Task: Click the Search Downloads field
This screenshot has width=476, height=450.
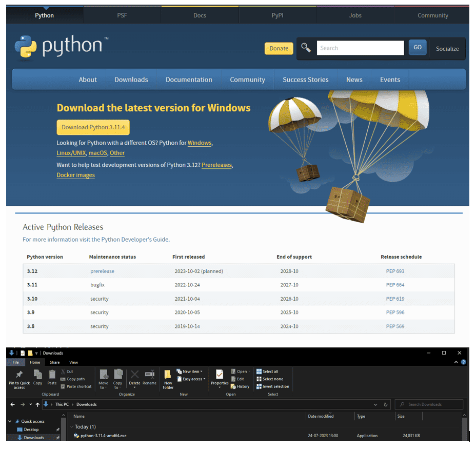Action: click(x=429, y=404)
